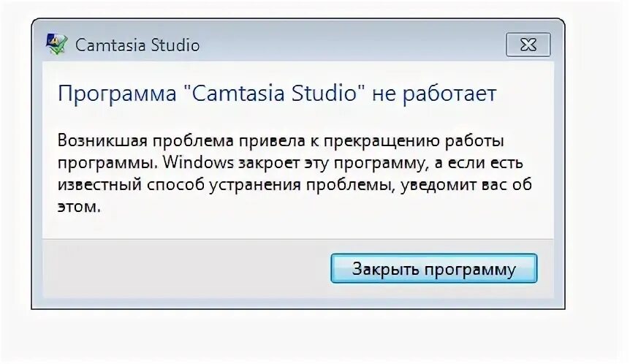Image resolution: width=630 pixels, height=364 pixels.
Task: Click the white message area below the text
Action: [x=292, y=225]
